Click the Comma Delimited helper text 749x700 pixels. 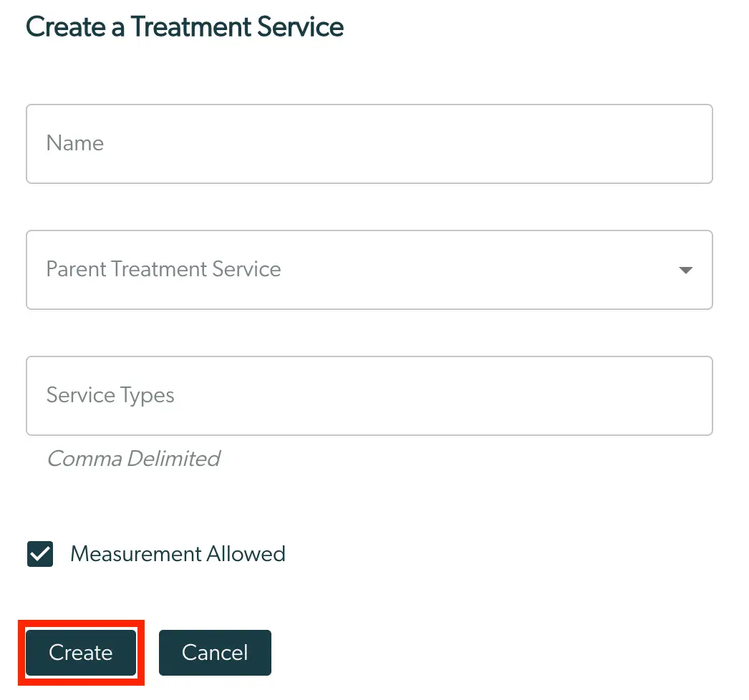click(133, 458)
